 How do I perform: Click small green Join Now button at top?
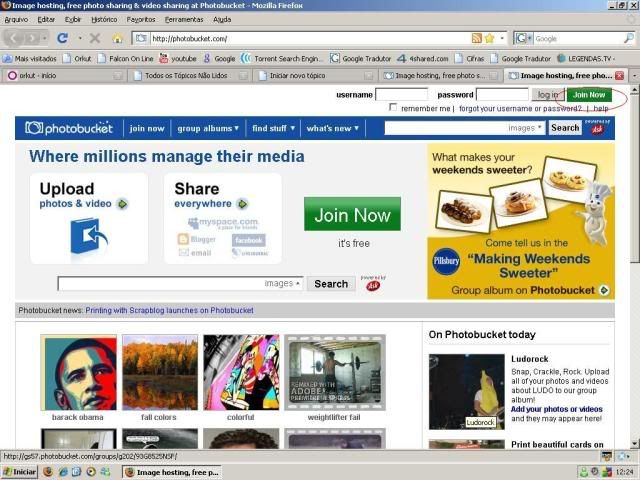pos(589,95)
